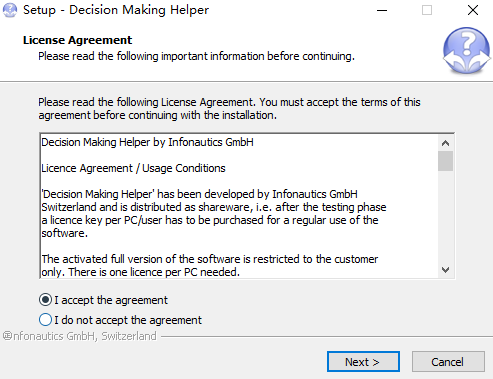The height and width of the screenshot is (379, 493).
Task: Click the license text scrollbar thumb
Action: [x=445, y=161]
